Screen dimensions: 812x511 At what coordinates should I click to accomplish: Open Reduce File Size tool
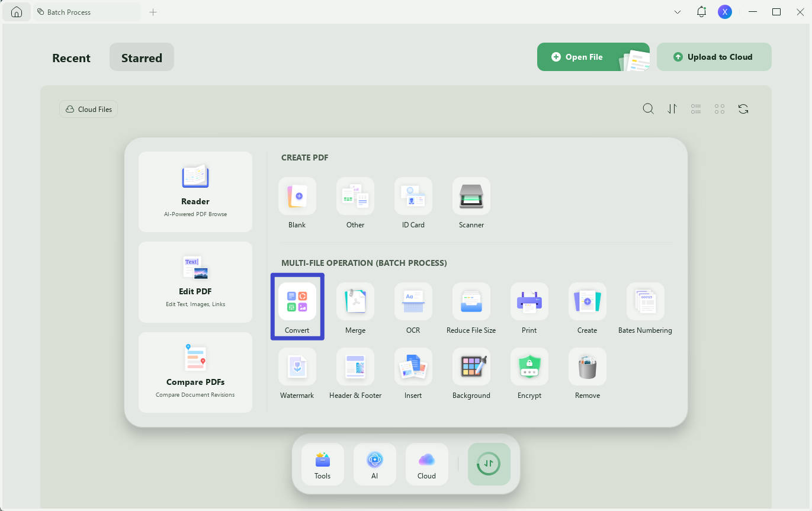click(471, 308)
